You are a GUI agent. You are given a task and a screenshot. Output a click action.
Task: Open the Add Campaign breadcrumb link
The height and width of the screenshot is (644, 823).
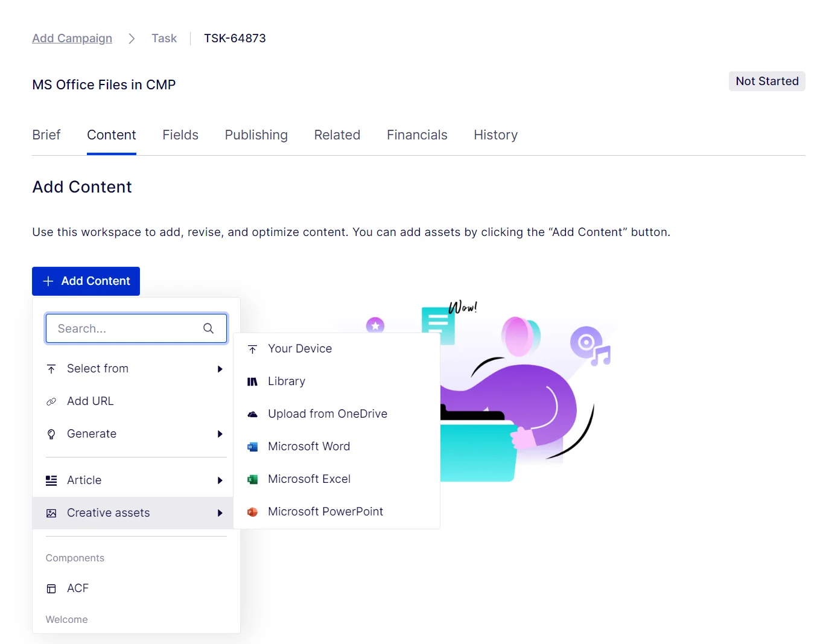pos(72,38)
